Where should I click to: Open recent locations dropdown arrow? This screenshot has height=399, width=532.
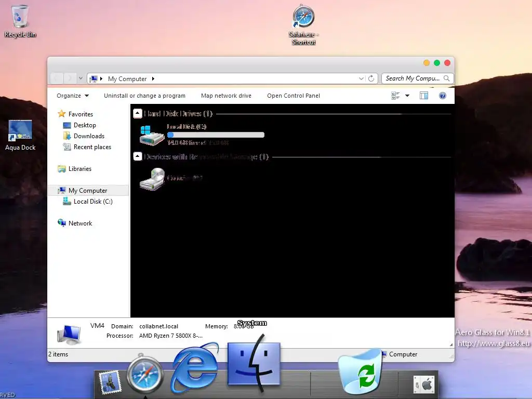81,78
